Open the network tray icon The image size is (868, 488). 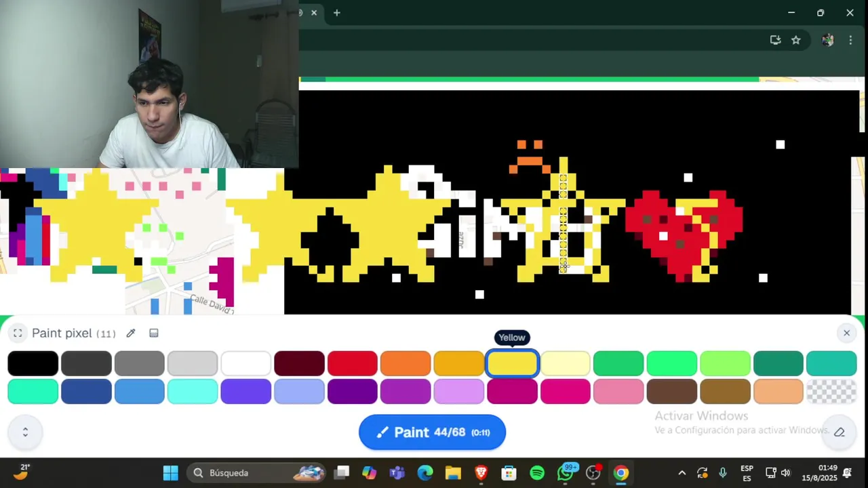(771, 472)
